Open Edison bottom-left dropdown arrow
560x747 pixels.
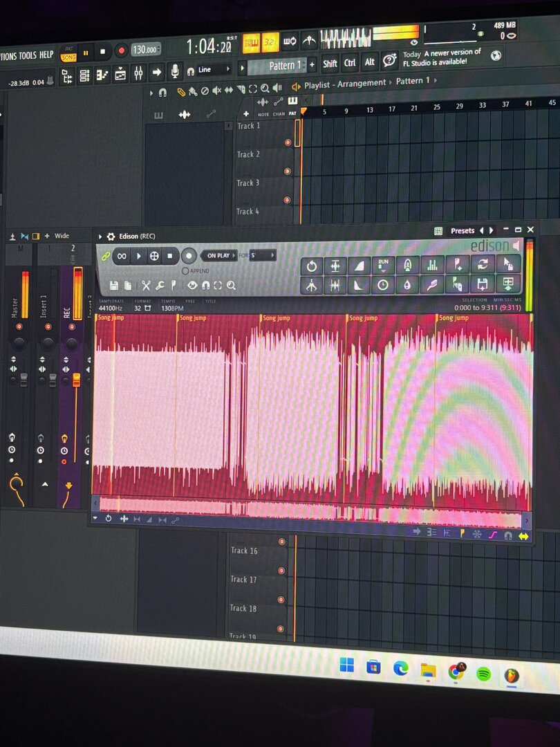pos(95,518)
